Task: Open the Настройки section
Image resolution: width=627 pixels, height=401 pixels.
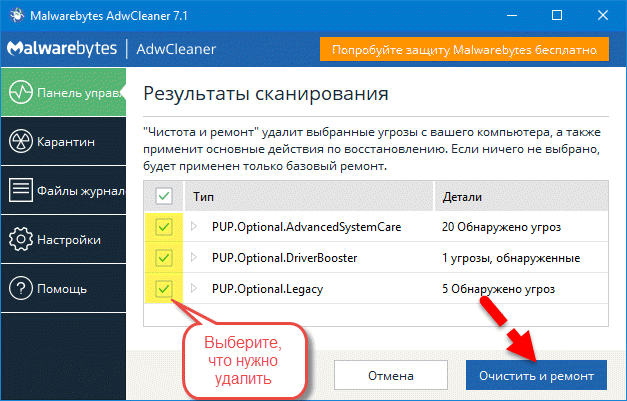Action: point(63,239)
